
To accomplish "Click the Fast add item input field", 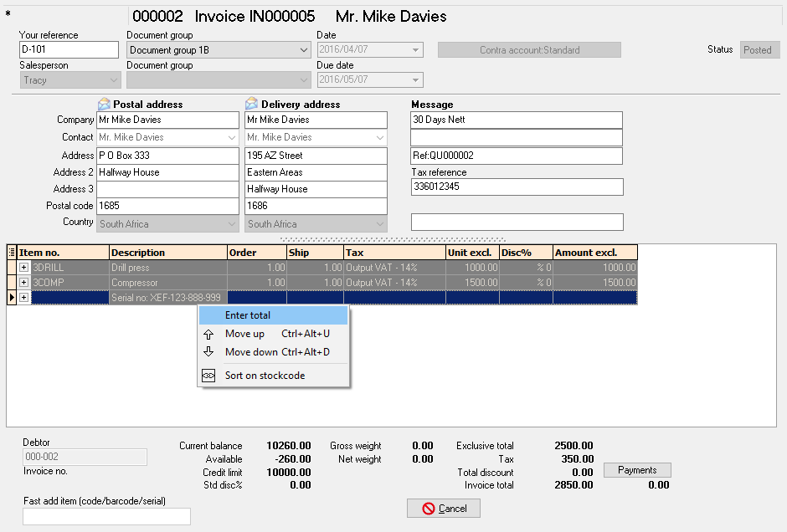I will (x=106, y=516).
